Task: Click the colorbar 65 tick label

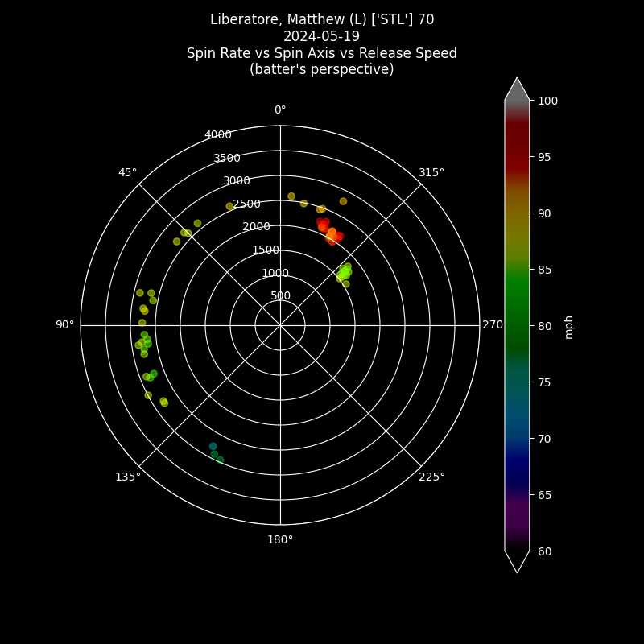Action: tap(544, 495)
